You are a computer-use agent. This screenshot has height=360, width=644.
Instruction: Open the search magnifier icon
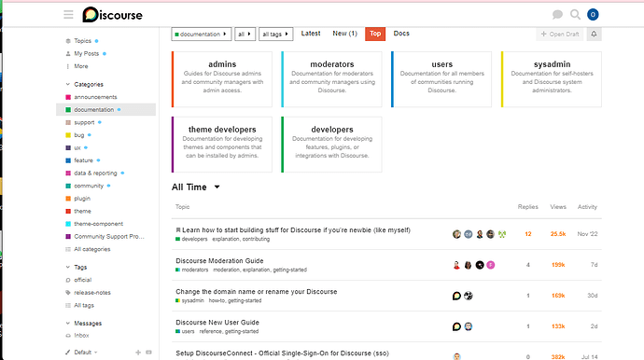point(576,15)
